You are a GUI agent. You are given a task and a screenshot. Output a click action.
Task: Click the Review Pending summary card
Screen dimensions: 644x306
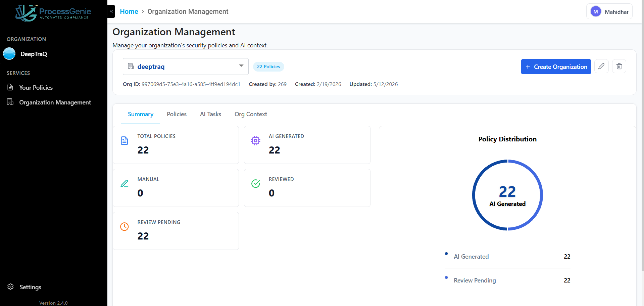coord(176,231)
